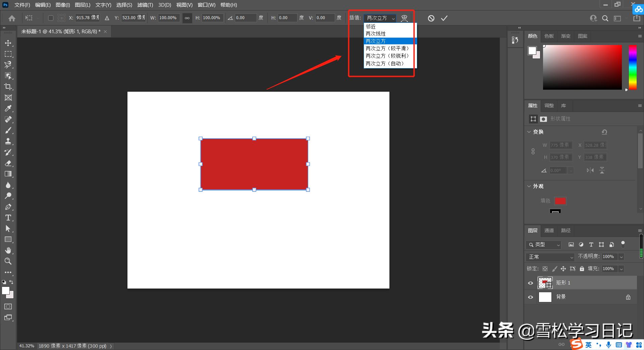This screenshot has width=644, height=350.
Task: Click the X position input field
Action: click(x=87, y=18)
